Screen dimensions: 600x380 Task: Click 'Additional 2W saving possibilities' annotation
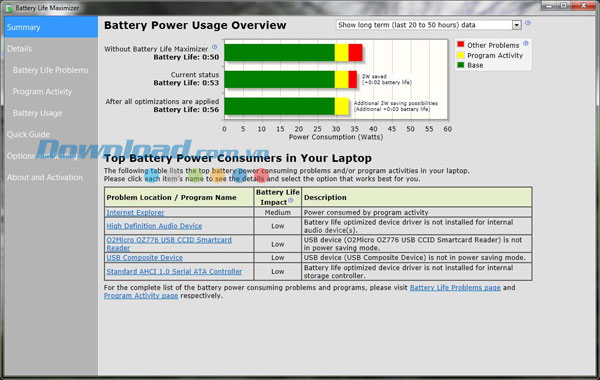point(396,103)
